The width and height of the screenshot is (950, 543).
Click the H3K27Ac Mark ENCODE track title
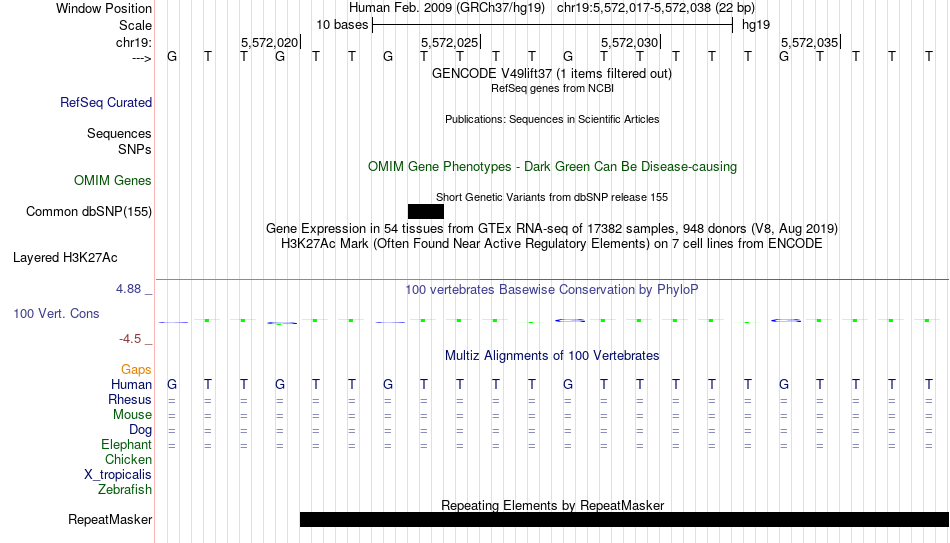[552, 244]
